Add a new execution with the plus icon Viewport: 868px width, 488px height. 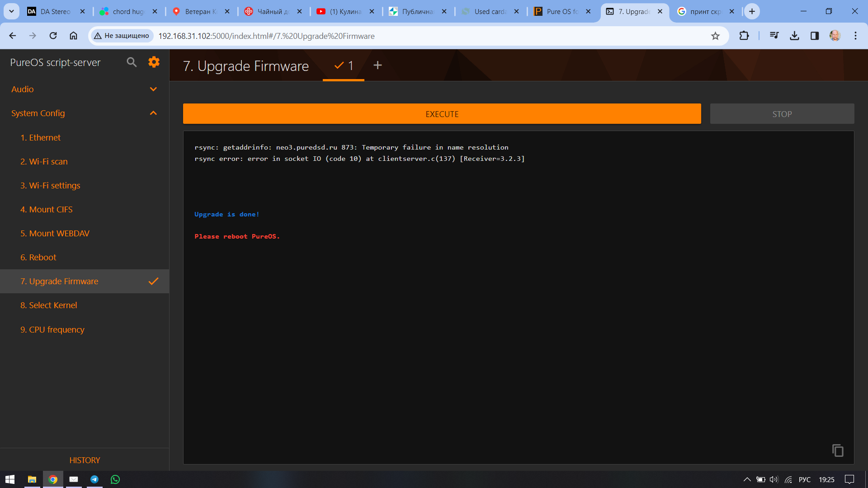point(377,66)
